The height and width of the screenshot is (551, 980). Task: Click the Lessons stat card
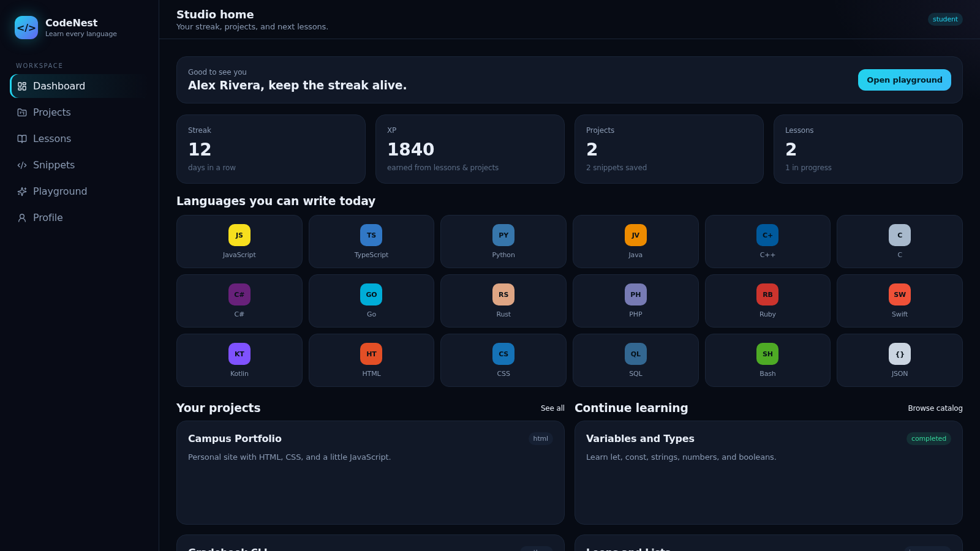(868, 149)
